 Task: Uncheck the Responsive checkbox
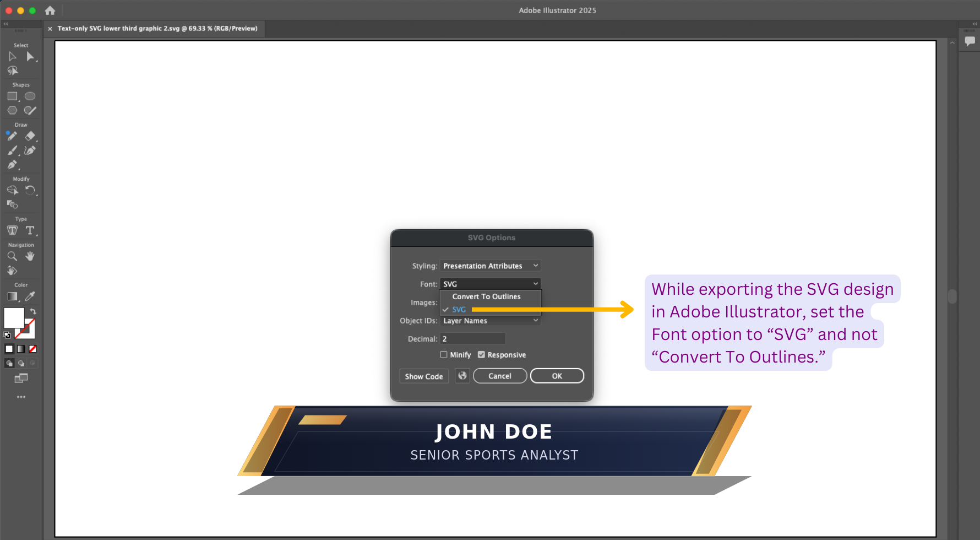[481, 355]
